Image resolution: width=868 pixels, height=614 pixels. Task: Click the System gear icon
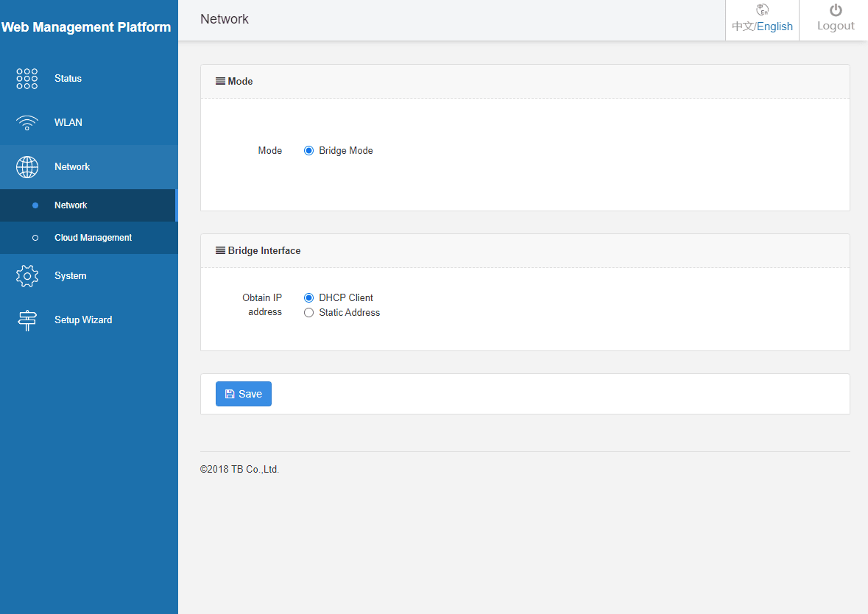(x=27, y=276)
